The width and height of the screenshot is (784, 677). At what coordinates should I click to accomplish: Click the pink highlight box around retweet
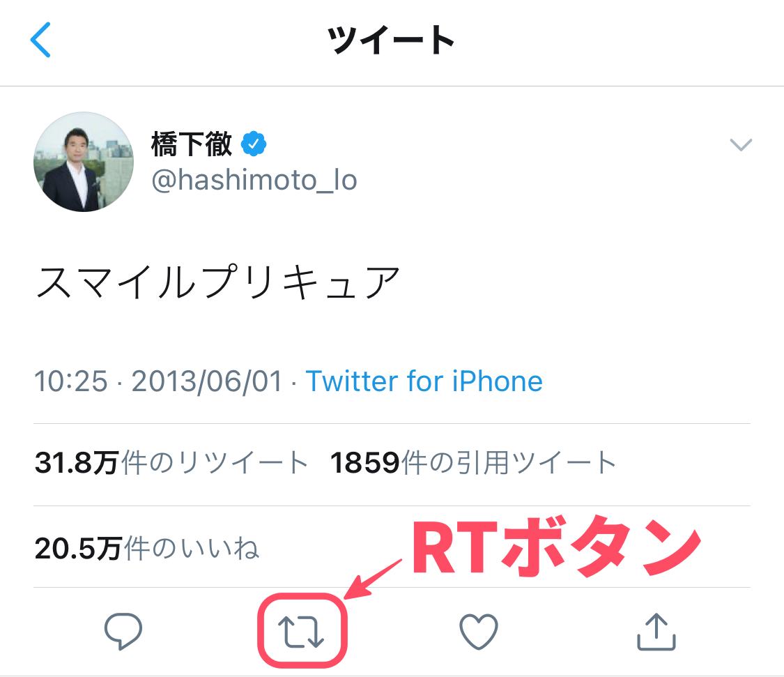(x=302, y=630)
